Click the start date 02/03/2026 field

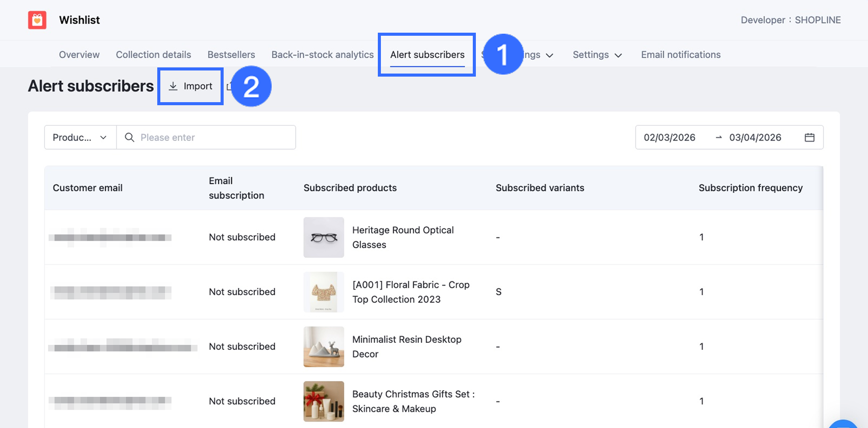[x=669, y=137]
